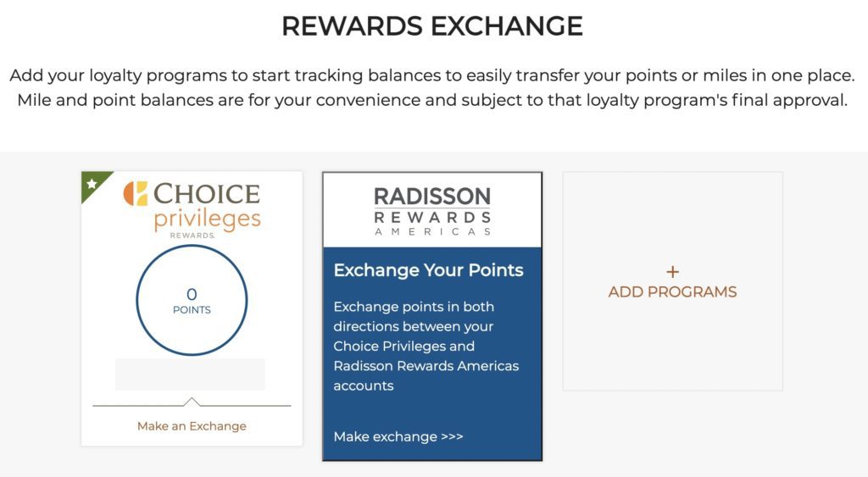Click the star badge on Choice card
868x477 pixels.
[92, 184]
